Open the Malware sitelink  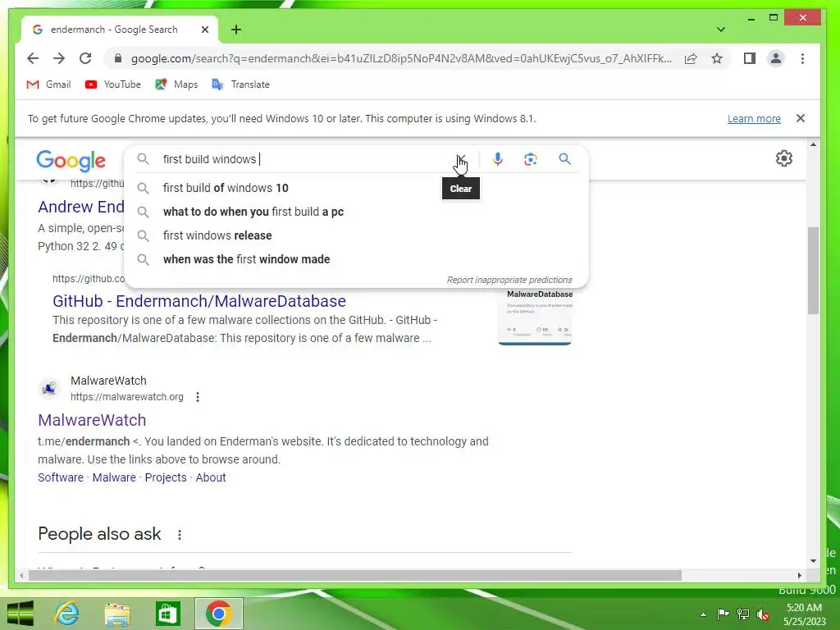click(114, 477)
